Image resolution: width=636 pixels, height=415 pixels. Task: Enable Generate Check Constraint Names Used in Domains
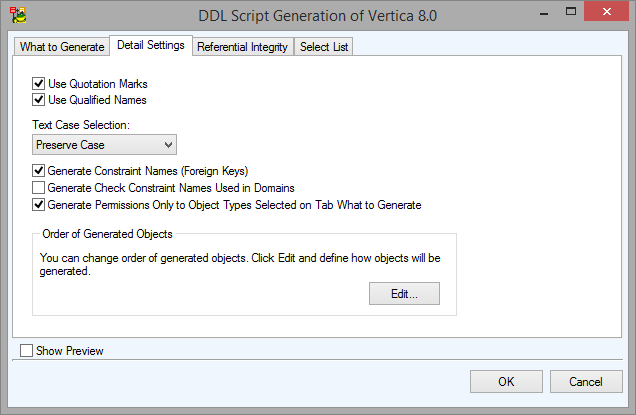coord(39,188)
